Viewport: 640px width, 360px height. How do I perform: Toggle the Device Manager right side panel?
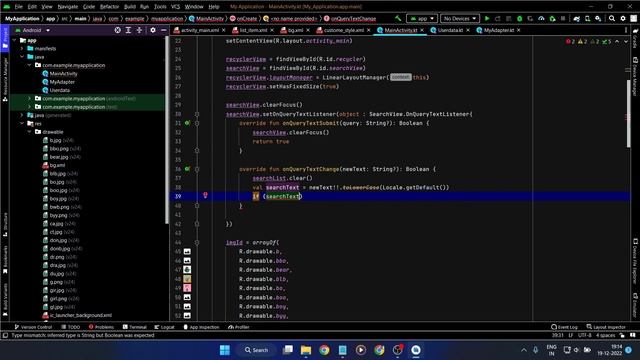[635, 76]
